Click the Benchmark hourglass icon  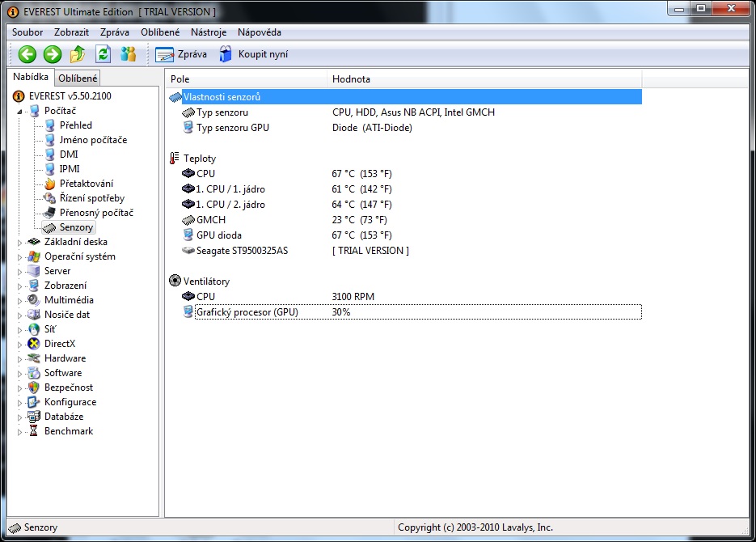coord(34,431)
